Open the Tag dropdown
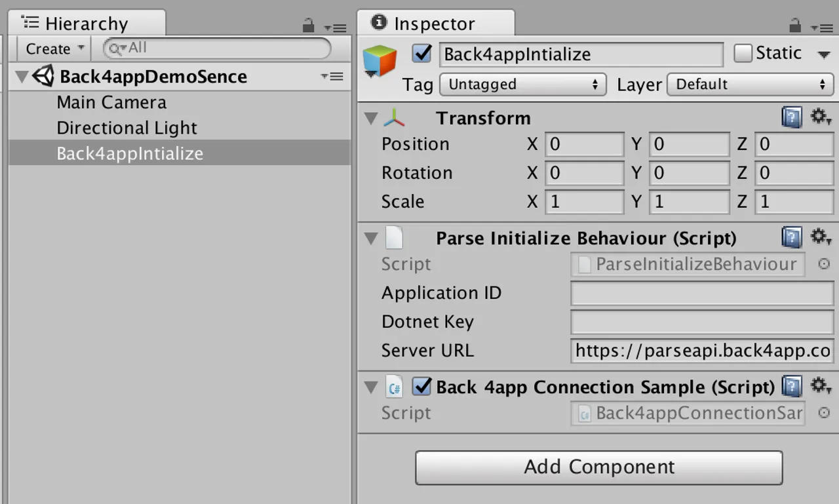The height and width of the screenshot is (504, 839). click(522, 84)
